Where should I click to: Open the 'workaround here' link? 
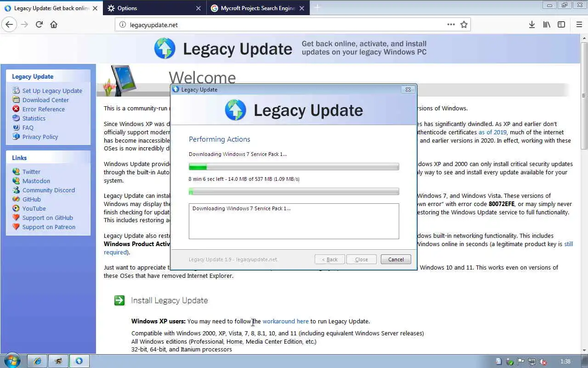(286, 321)
